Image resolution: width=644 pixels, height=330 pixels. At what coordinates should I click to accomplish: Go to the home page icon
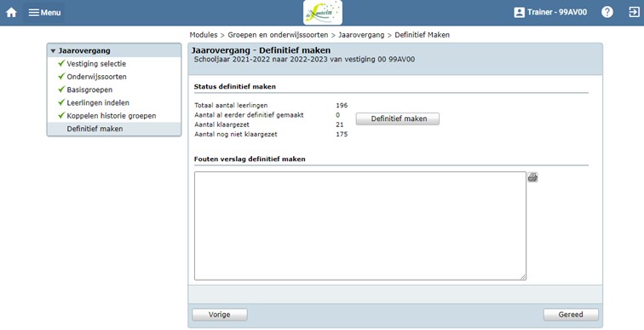pos(12,12)
